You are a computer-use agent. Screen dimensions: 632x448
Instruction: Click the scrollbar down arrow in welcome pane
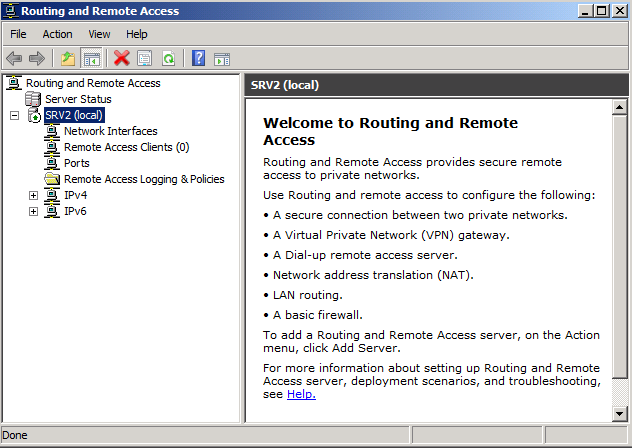coord(620,414)
